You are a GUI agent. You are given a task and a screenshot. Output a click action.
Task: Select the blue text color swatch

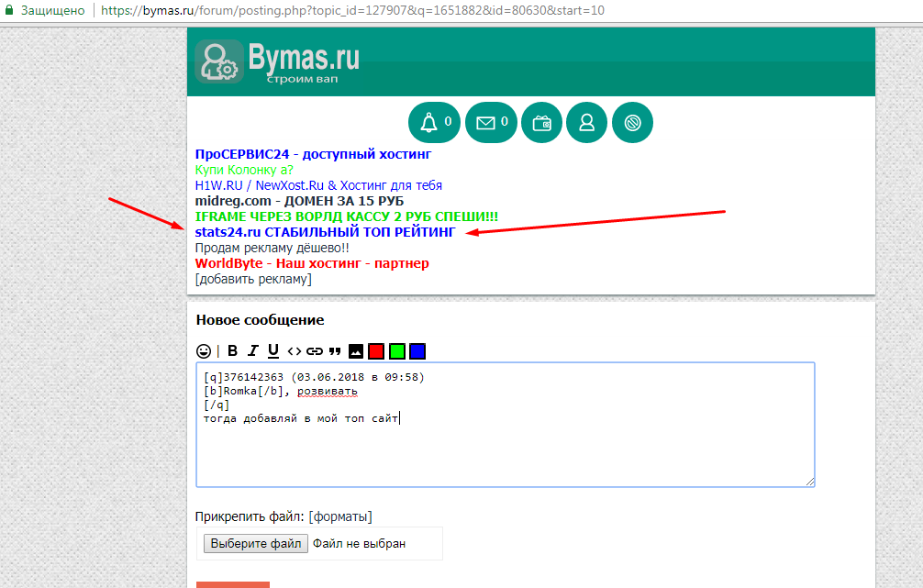coord(417,350)
